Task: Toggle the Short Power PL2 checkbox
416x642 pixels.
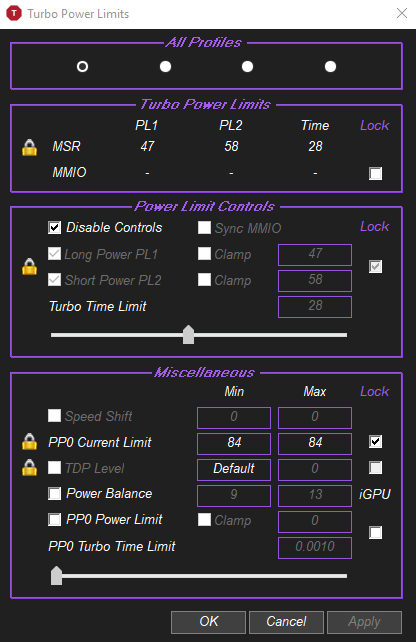Action: pyautogui.click(x=54, y=280)
